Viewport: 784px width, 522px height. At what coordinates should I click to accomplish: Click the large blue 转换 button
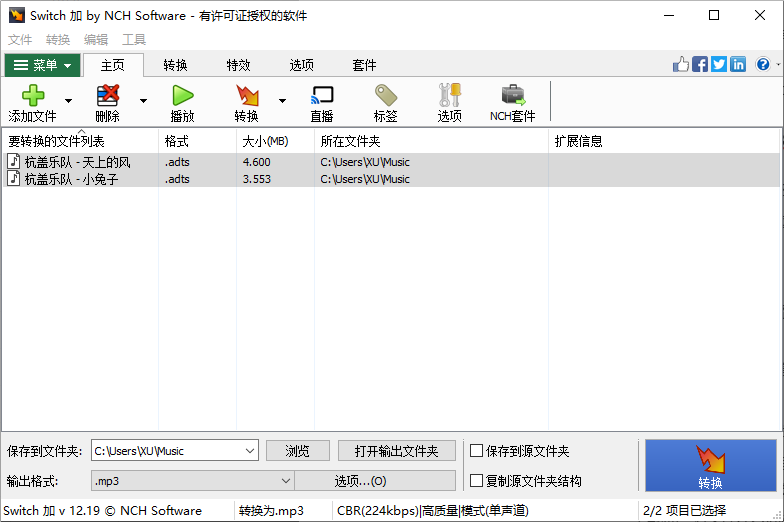(x=710, y=466)
